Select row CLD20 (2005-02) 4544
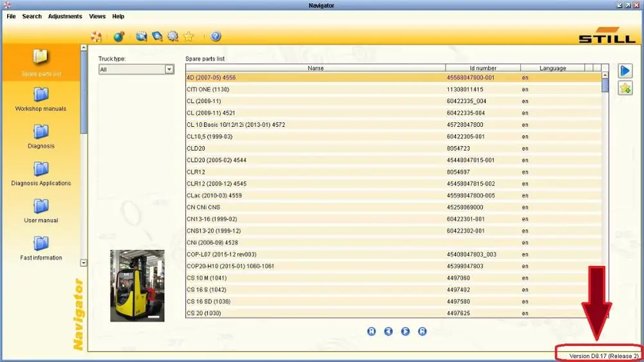Viewport: 644px width, 362px height. (x=393, y=160)
